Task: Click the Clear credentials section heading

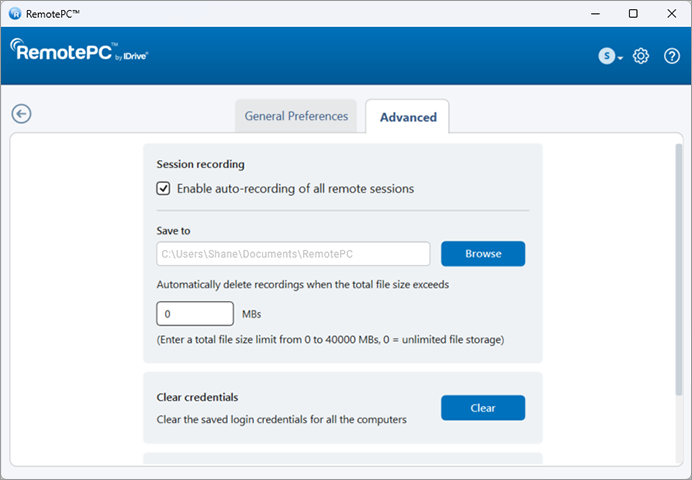Action: click(197, 397)
